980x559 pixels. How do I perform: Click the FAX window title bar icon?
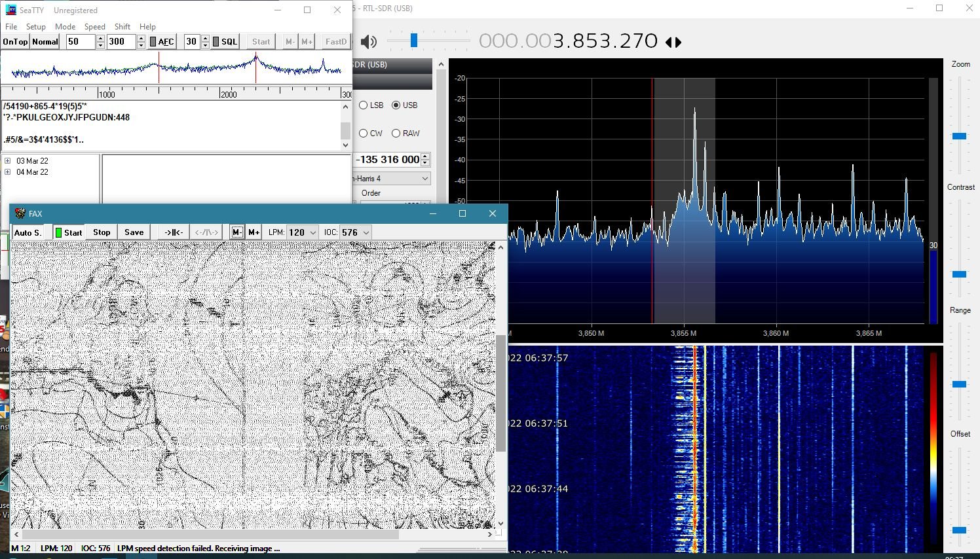(20, 213)
